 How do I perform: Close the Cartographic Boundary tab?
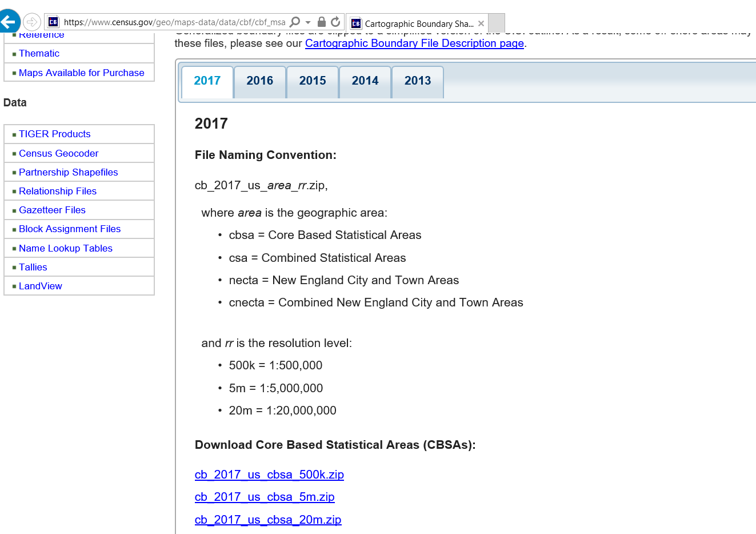click(481, 23)
